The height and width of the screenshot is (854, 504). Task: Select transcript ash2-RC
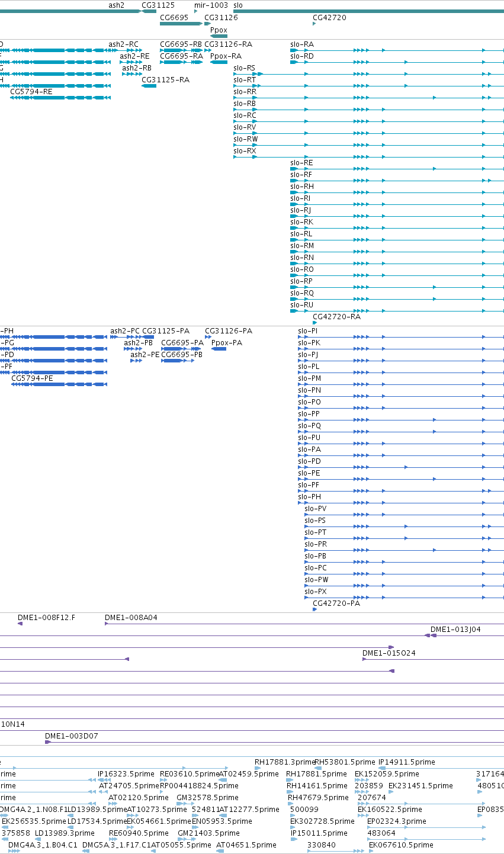coord(123,44)
